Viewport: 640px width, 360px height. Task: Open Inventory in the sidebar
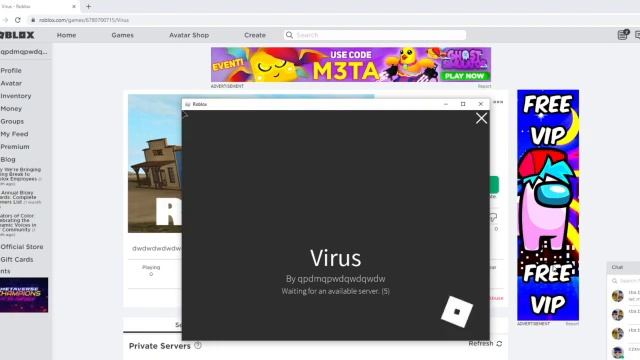pyautogui.click(x=16, y=96)
